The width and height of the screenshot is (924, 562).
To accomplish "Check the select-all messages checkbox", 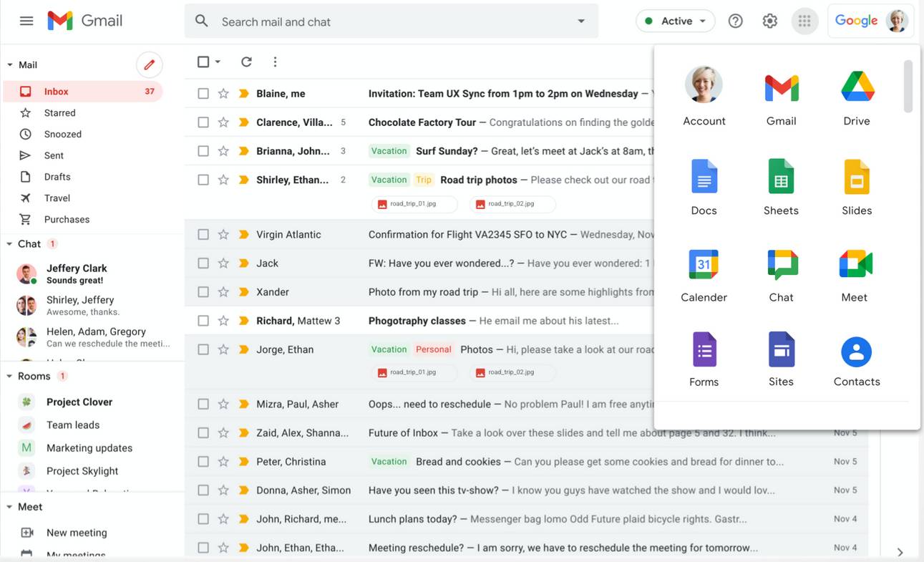I will (203, 62).
